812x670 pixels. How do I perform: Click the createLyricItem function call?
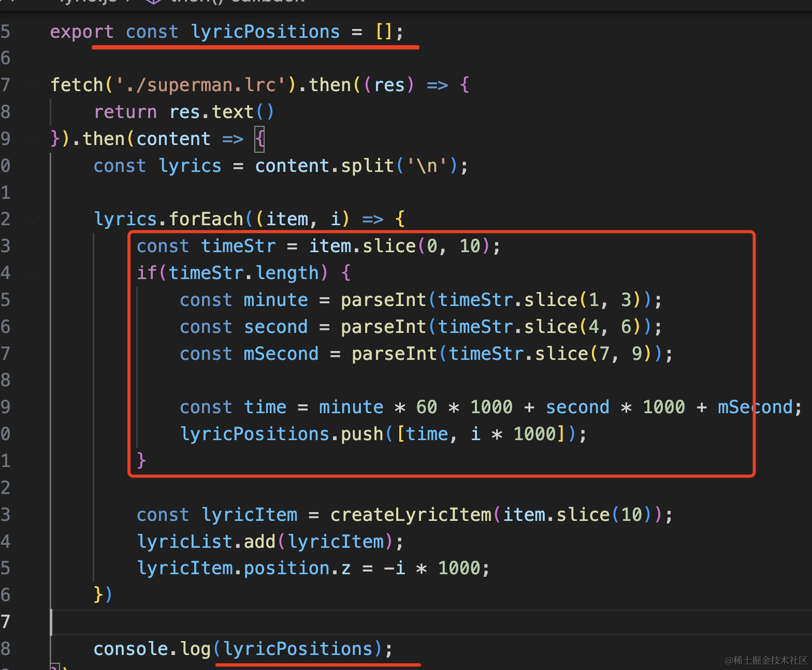(411, 515)
